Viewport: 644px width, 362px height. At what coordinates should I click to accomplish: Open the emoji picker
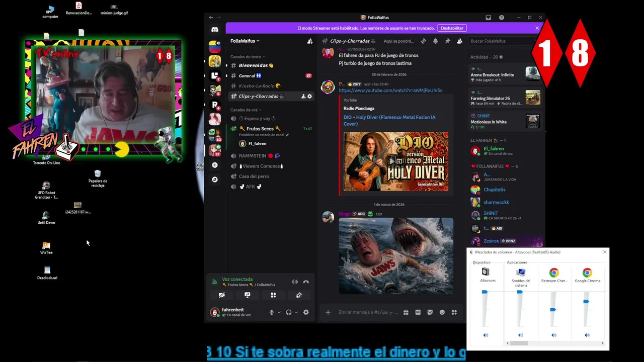[442, 312]
